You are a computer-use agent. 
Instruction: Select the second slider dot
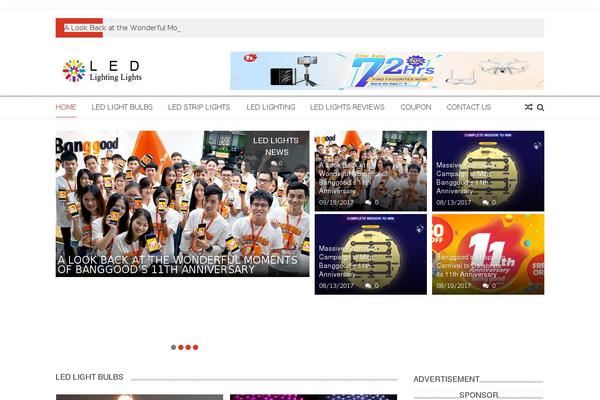pos(181,347)
